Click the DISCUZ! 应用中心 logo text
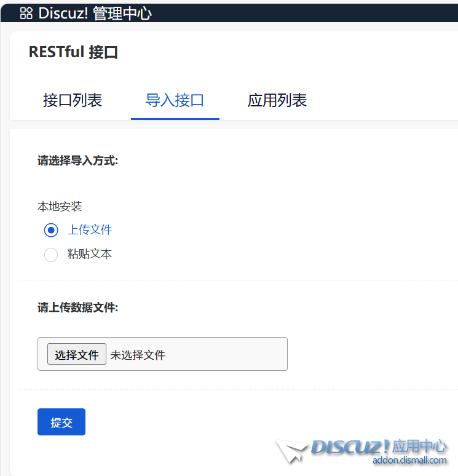Viewport: 458px width, 476px height. click(x=379, y=446)
